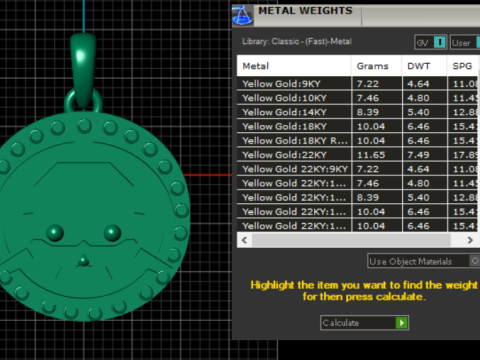The height and width of the screenshot is (360, 480).
Task: Sort by the DWT column header
Action: point(424,66)
